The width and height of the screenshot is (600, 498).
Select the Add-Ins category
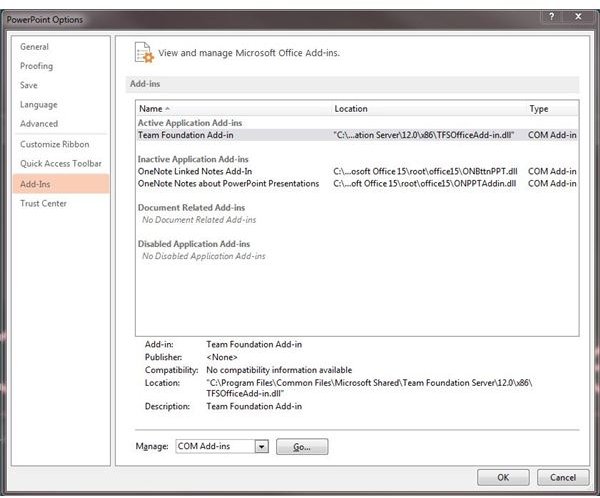61,184
